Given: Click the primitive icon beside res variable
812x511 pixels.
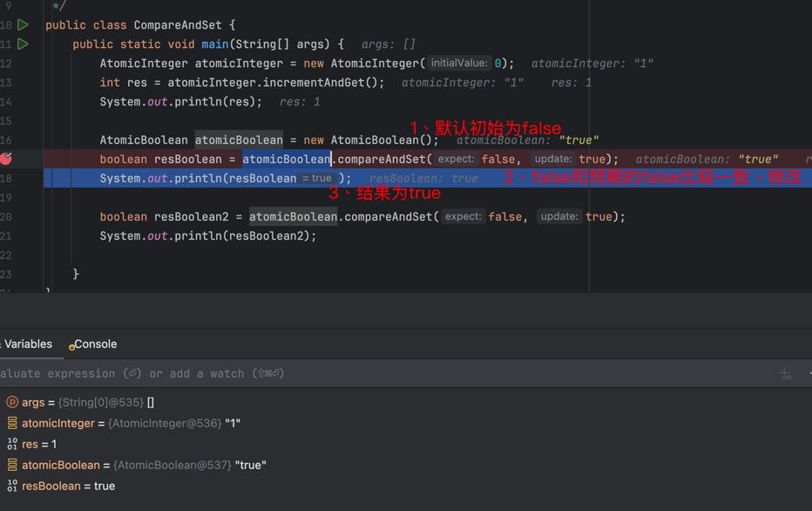Looking at the screenshot, I should coord(12,445).
